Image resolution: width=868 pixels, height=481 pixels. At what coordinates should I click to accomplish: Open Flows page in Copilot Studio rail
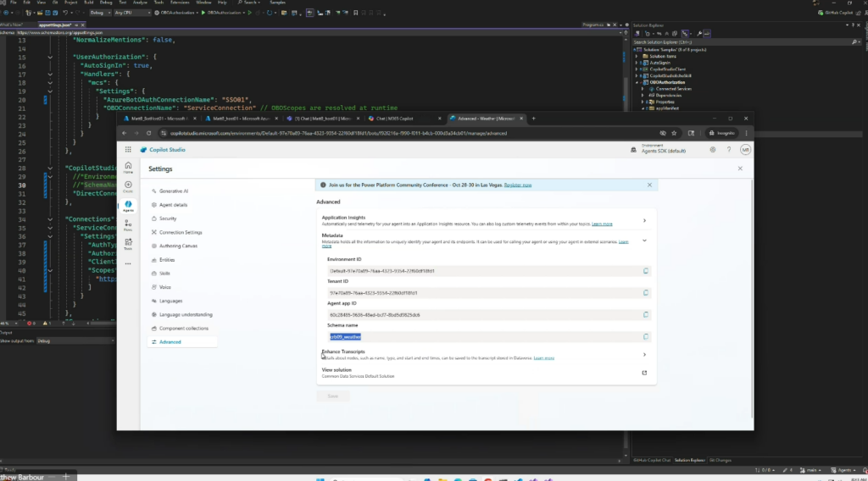tap(128, 225)
